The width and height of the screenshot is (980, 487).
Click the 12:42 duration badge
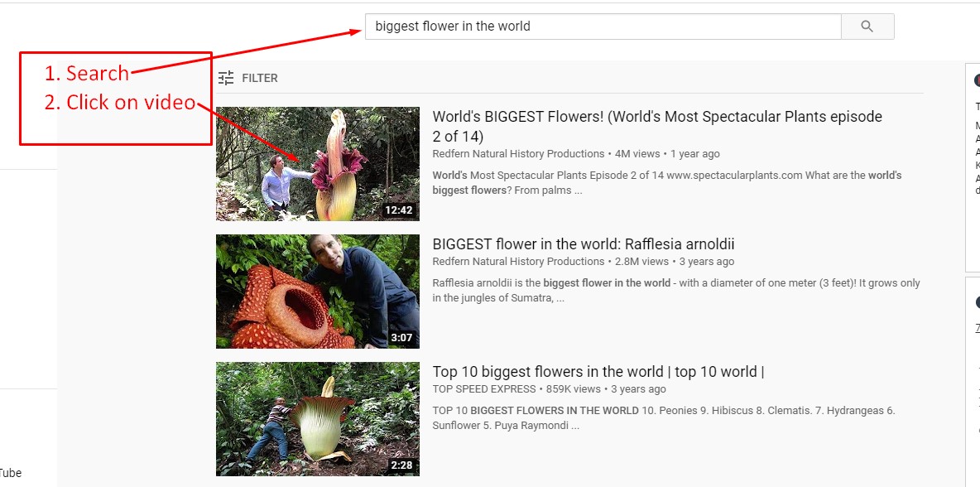[x=398, y=210]
